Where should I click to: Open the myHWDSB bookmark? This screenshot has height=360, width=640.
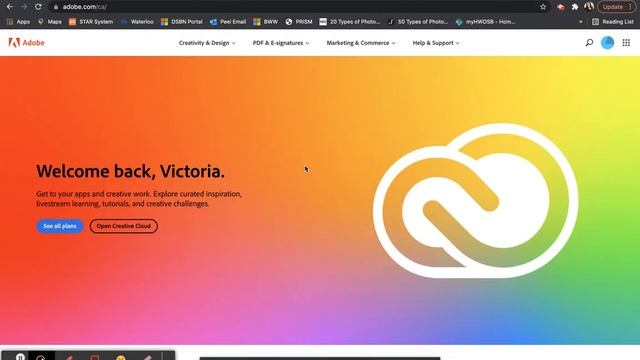tap(485, 22)
